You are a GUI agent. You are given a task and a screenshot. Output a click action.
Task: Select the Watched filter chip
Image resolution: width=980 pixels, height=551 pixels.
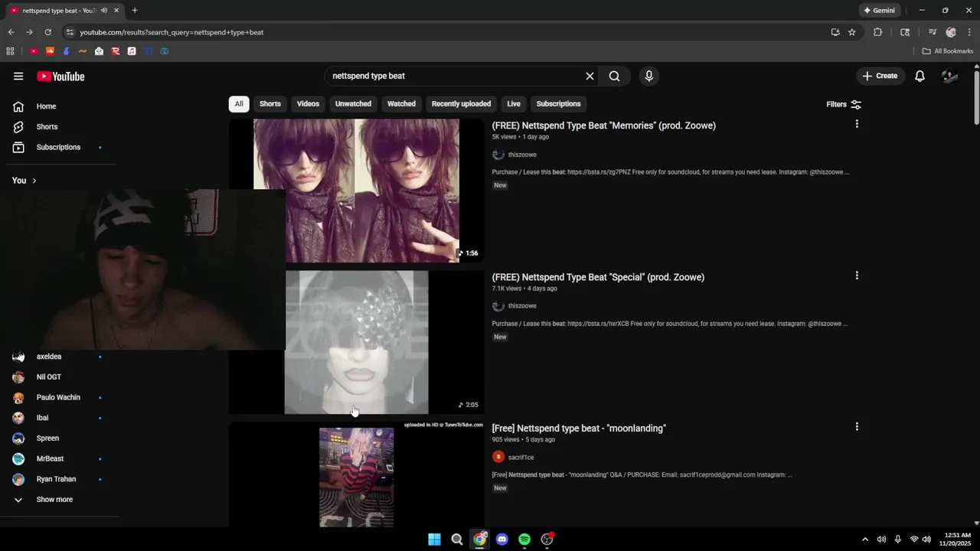[x=401, y=104]
